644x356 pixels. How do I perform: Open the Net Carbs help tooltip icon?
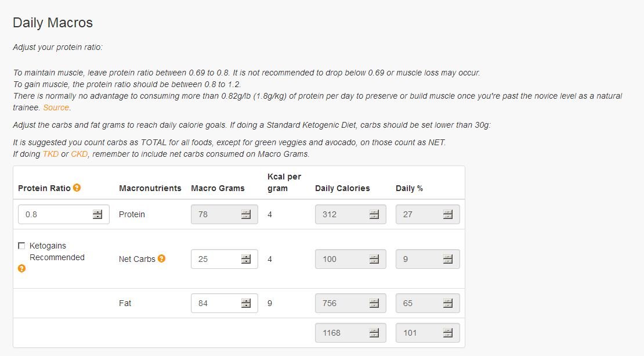click(x=161, y=258)
